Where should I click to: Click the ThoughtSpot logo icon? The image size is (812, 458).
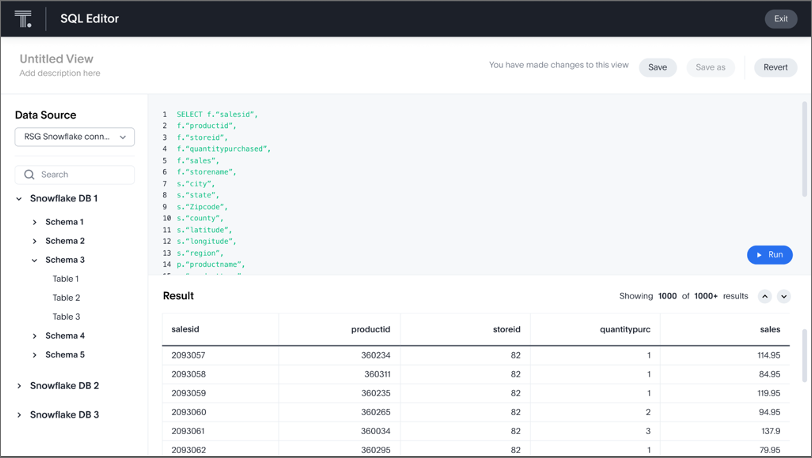23,19
